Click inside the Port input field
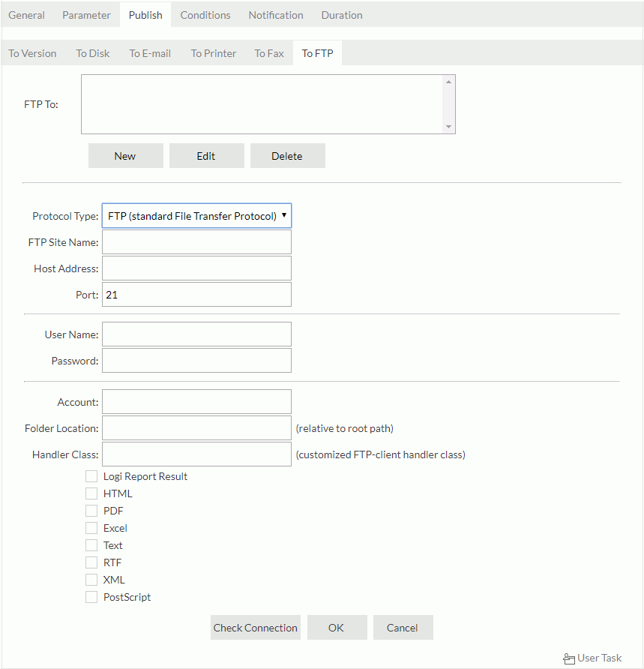 tap(196, 294)
